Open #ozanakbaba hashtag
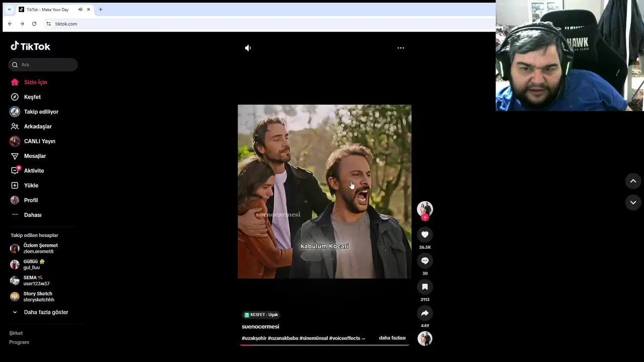 click(283, 338)
